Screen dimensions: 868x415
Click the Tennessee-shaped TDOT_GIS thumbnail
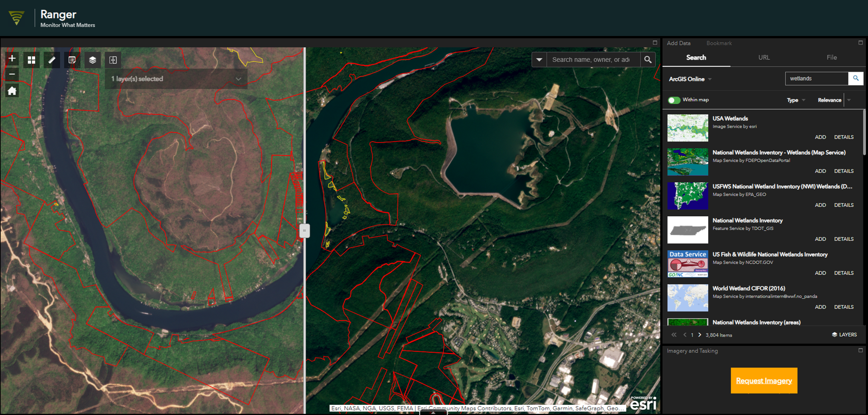[687, 230]
